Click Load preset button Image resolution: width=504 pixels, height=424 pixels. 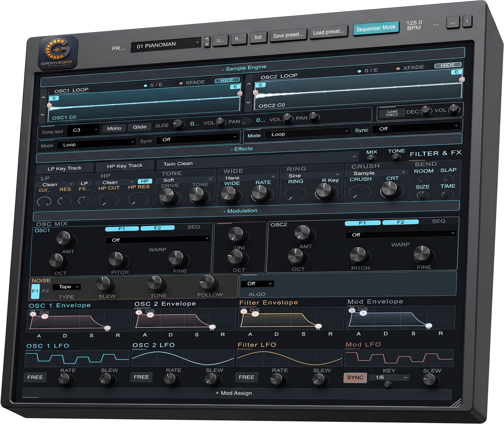[328, 32]
